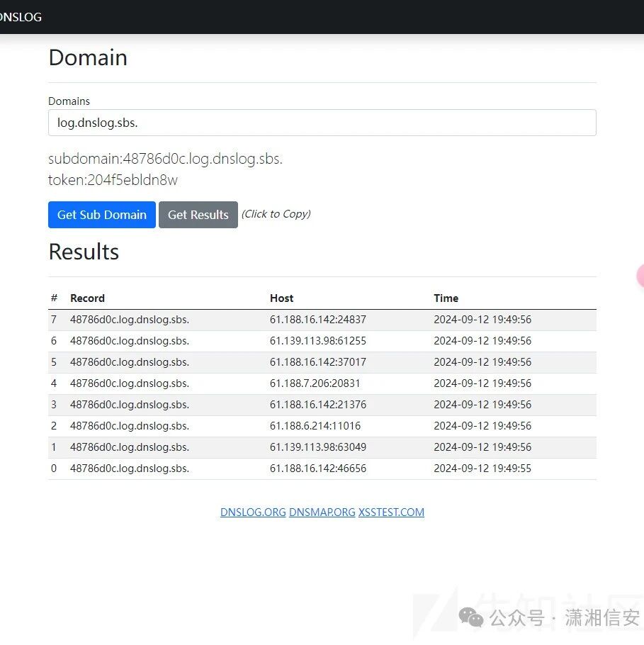Click the Domain heading
The height and width of the screenshot is (645, 644).
coord(88,57)
